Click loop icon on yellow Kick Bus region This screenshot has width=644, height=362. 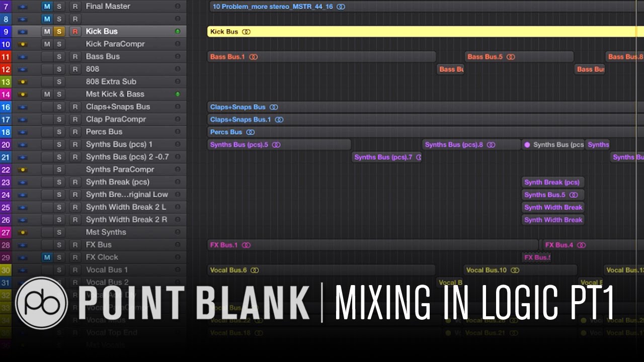[x=246, y=32]
